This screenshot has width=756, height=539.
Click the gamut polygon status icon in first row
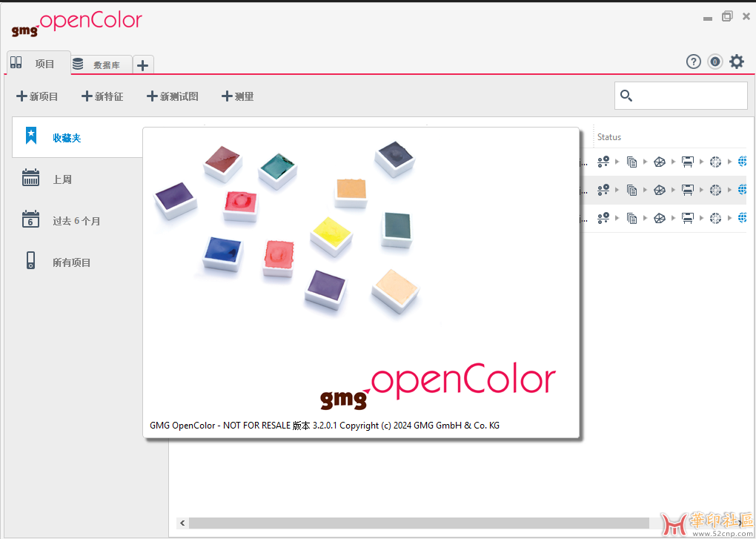[659, 162]
